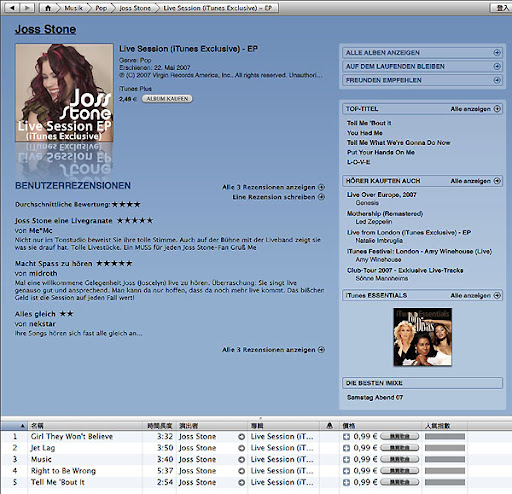Click arrow icon next to lower Alle 3 Rezensionen anzeigen
This screenshot has height=494, width=512.
(321, 350)
